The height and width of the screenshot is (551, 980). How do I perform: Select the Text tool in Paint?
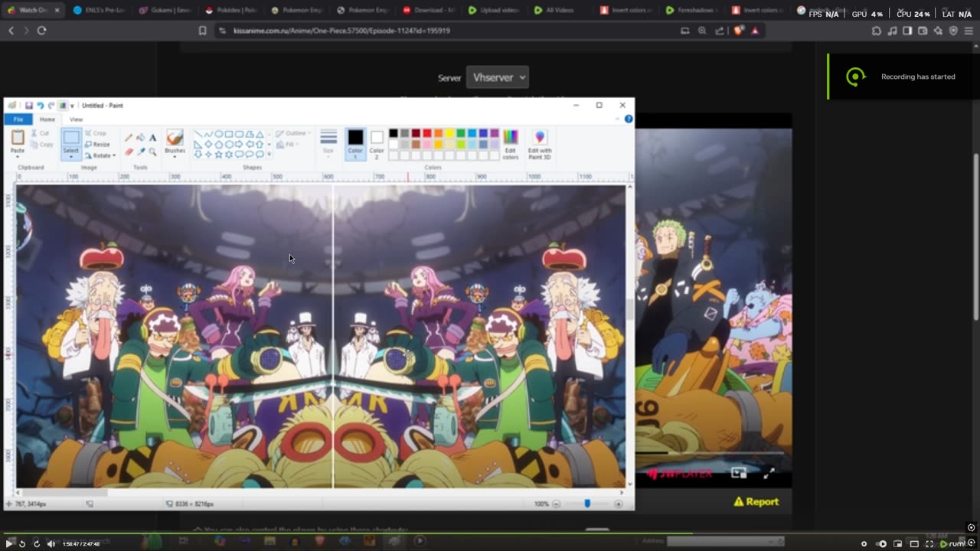coord(152,138)
